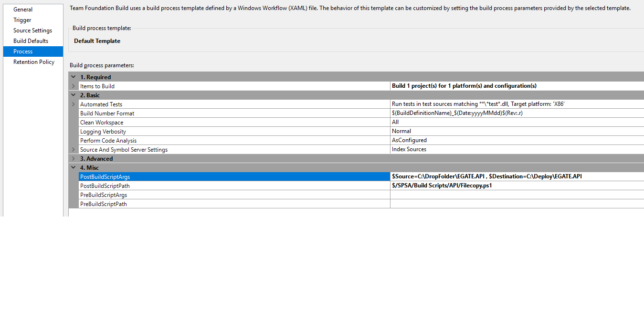Switch to the Trigger page
The image size is (644, 309).
coord(22,20)
